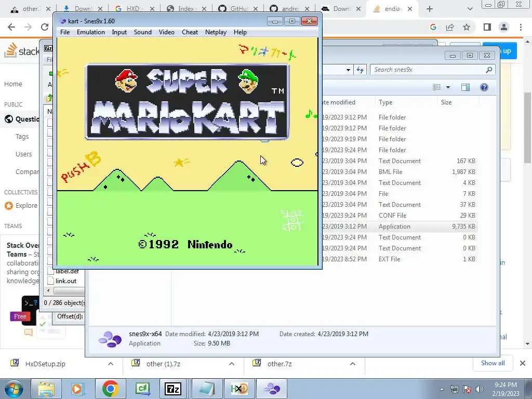Open Stack Overflow Users link

pyautogui.click(x=23, y=154)
